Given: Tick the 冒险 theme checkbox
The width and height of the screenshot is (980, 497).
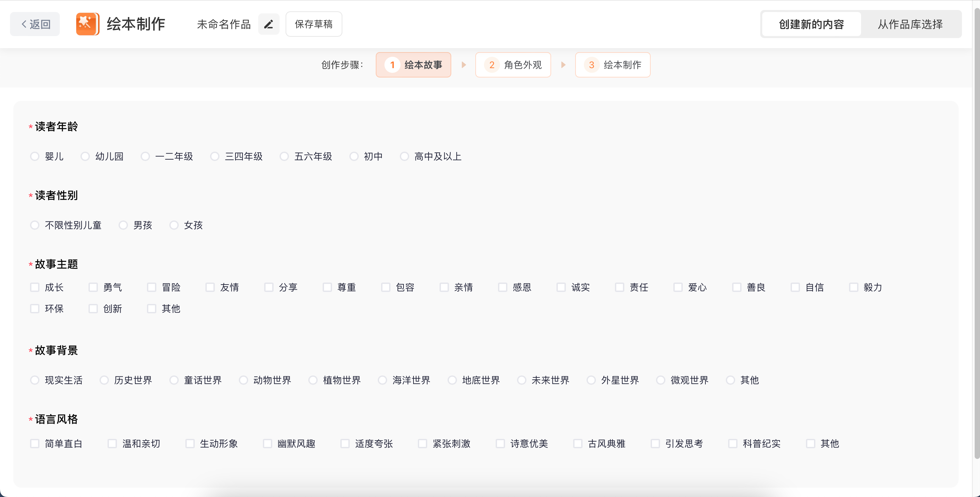Looking at the screenshot, I should (152, 287).
